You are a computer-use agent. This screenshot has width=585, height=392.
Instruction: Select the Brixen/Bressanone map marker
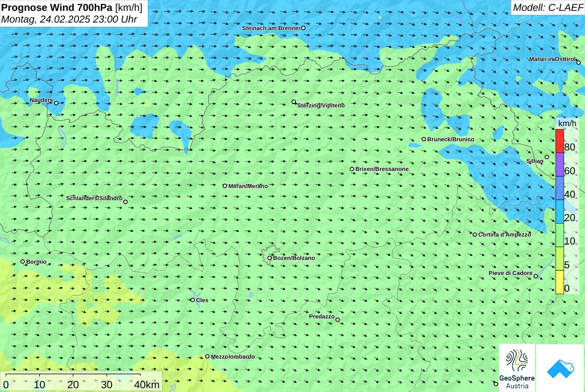coord(352,169)
